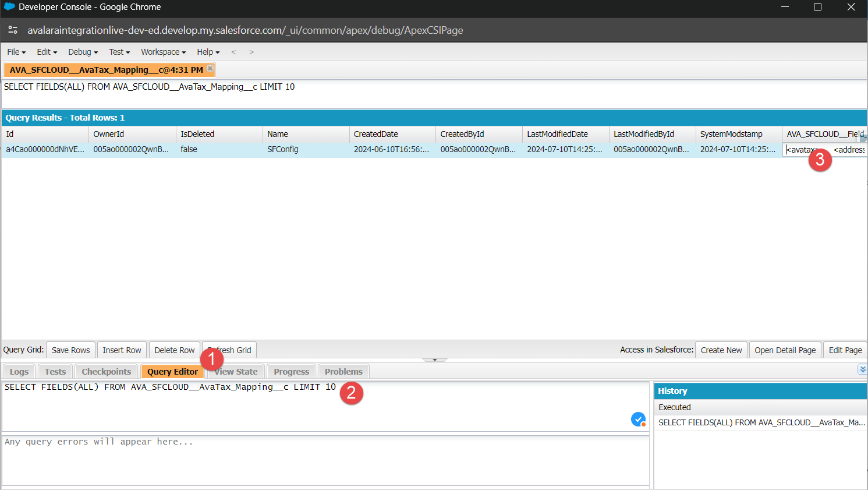Select the SystemModstamp cell value in the row

click(x=739, y=150)
